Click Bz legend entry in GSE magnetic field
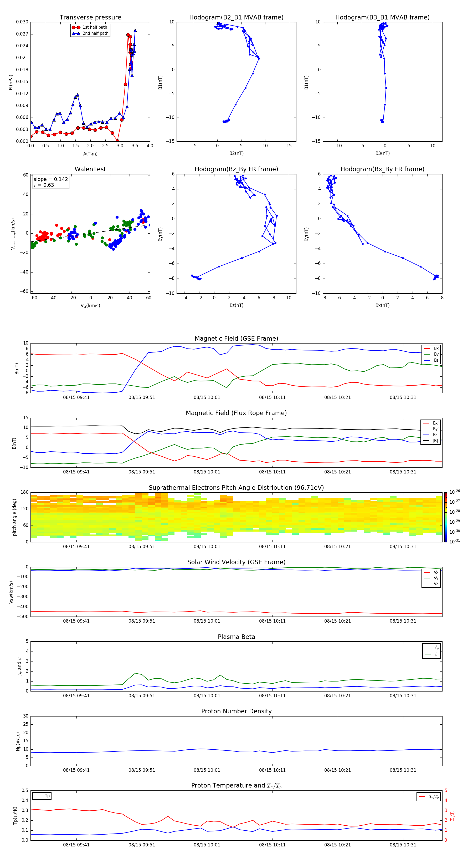The width and height of the screenshot is (473, 868). (431, 360)
